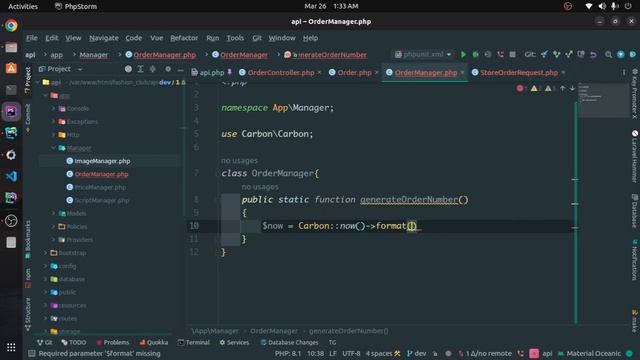
Task: Switch to the Order.php tab
Action: 354,73
